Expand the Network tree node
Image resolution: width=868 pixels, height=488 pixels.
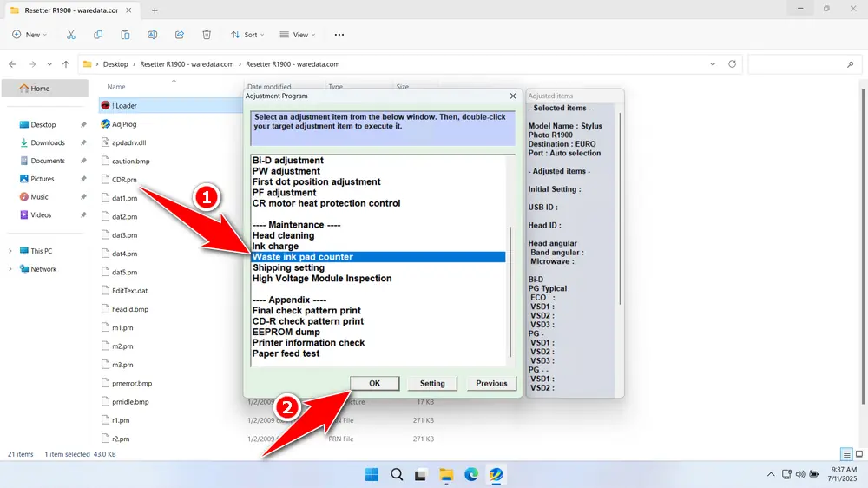tap(10, 269)
